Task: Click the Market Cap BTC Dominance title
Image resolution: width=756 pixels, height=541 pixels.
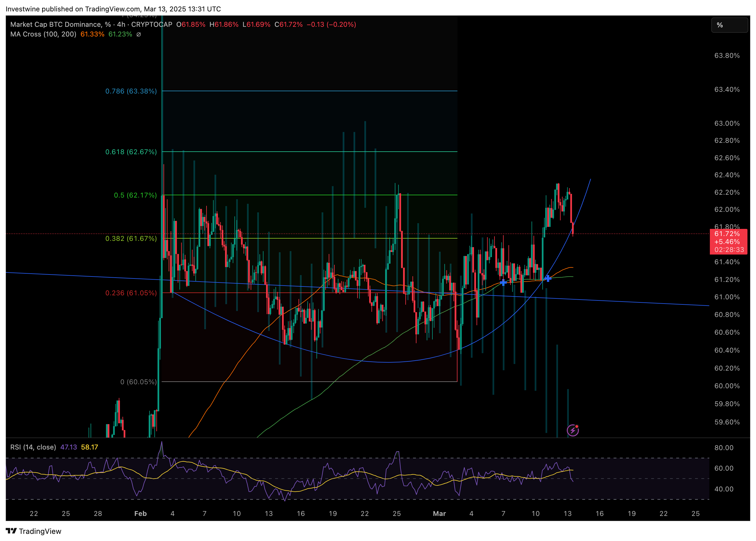Action: pos(91,24)
